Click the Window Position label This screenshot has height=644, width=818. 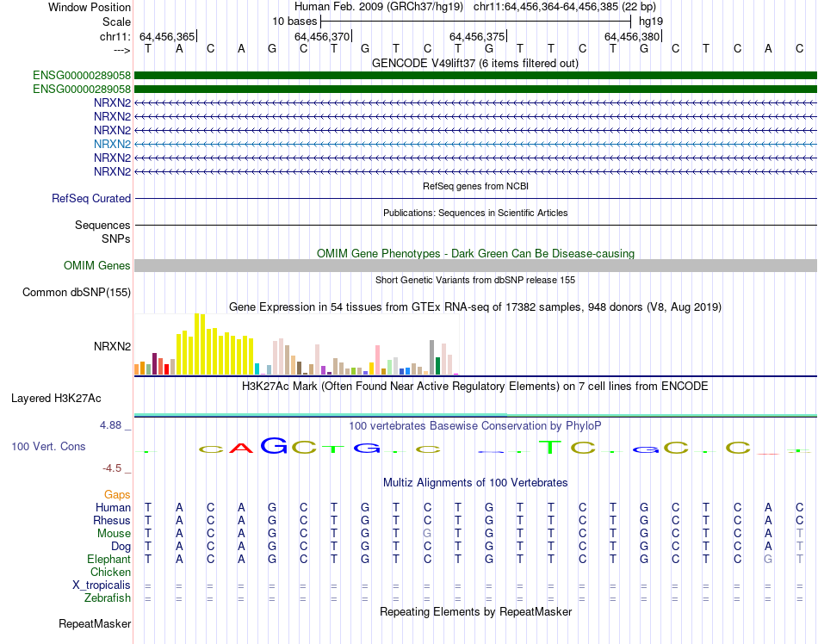[x=90, y=7]
